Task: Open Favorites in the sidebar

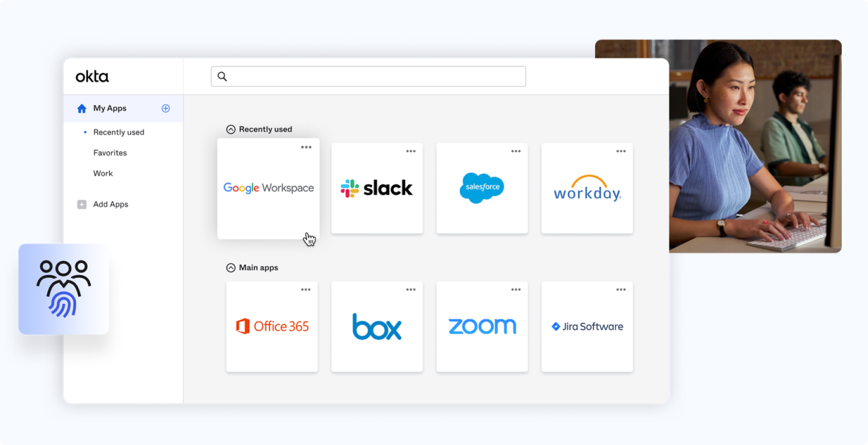Action: click(110, 153)
